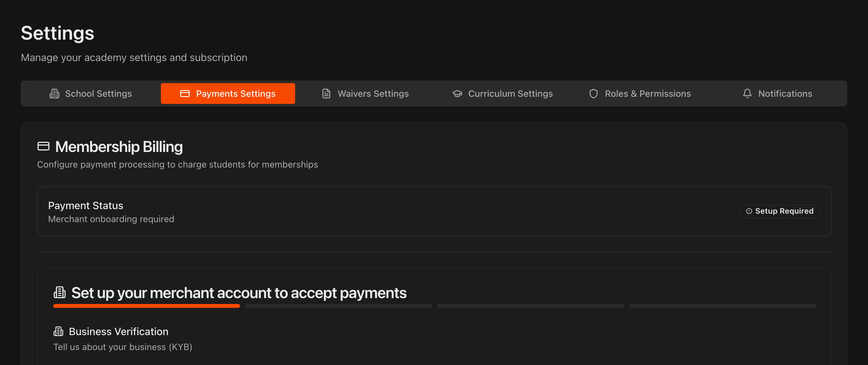Viewport: 868px width, 365px height.
Task: Click the fourth gray progress step bar
Action: [722, 306]
